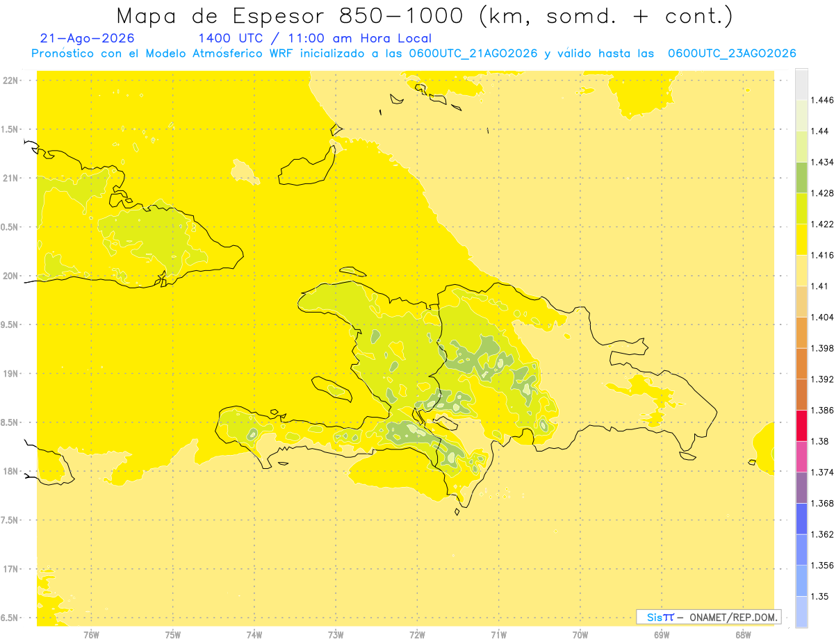Pick the pale yellow legend band between 1.41 and 1.416
The image size is (834, 644).
[801, 270]
